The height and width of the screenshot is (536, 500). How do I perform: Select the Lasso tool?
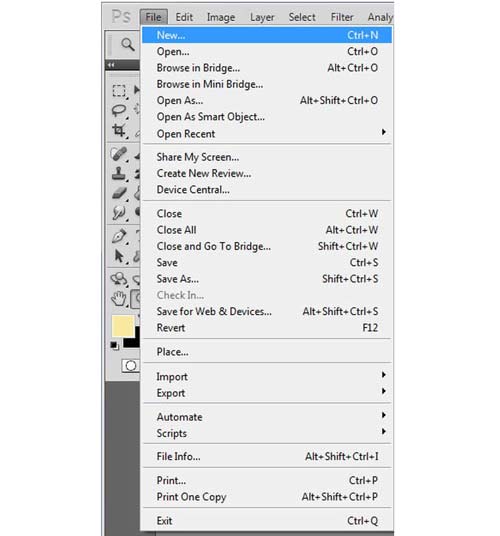119,110
